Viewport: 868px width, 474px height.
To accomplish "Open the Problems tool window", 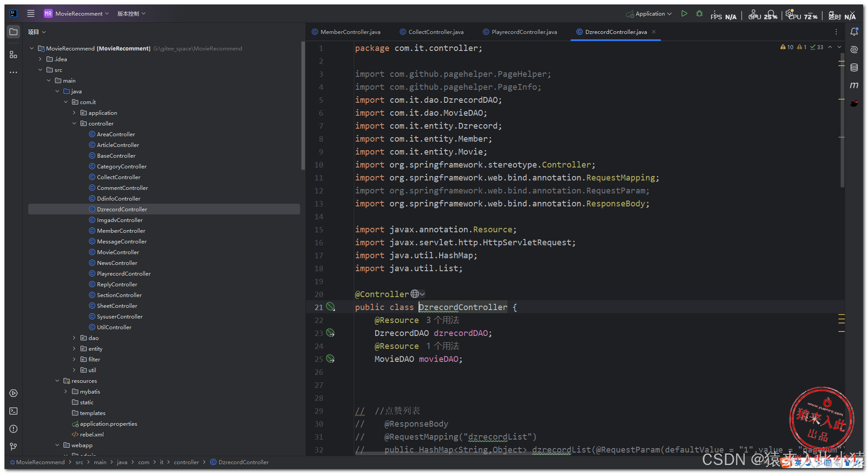I will (x=13, y=429).
